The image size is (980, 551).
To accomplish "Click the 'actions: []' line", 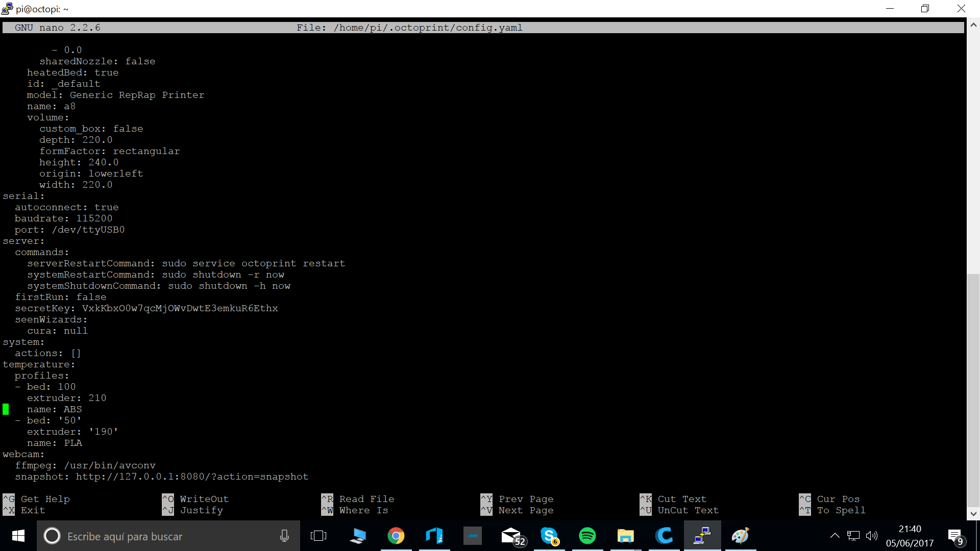I will coord(47,353).
